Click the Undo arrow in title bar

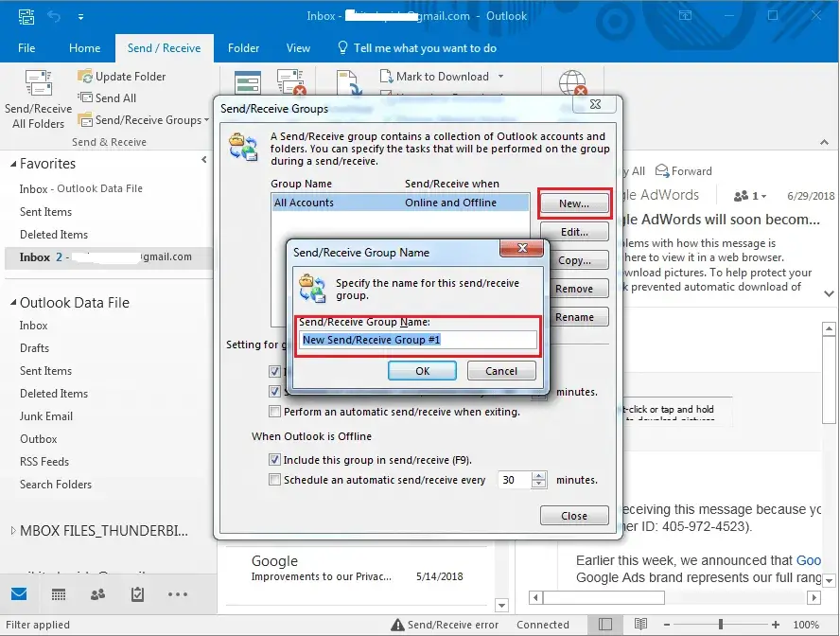click(x=54, y=16)
